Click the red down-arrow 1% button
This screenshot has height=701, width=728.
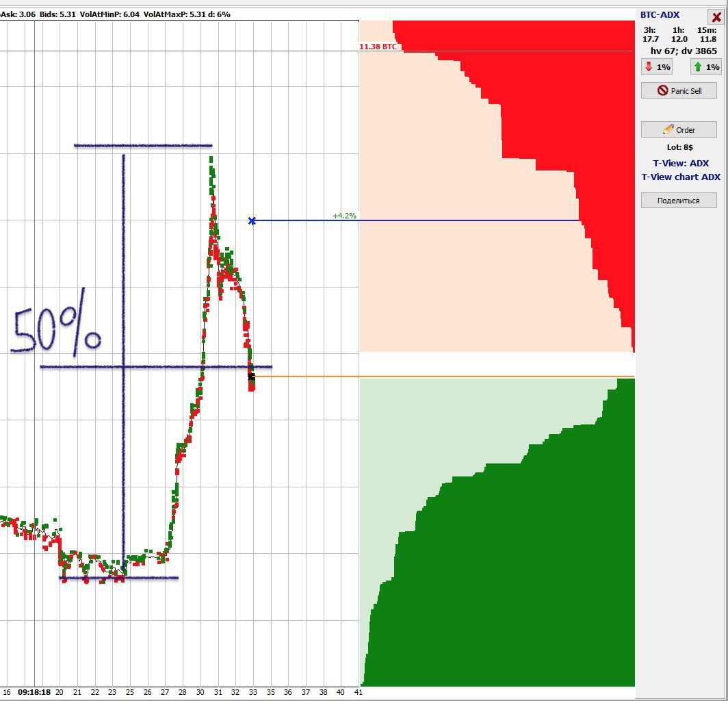point(656,67)
